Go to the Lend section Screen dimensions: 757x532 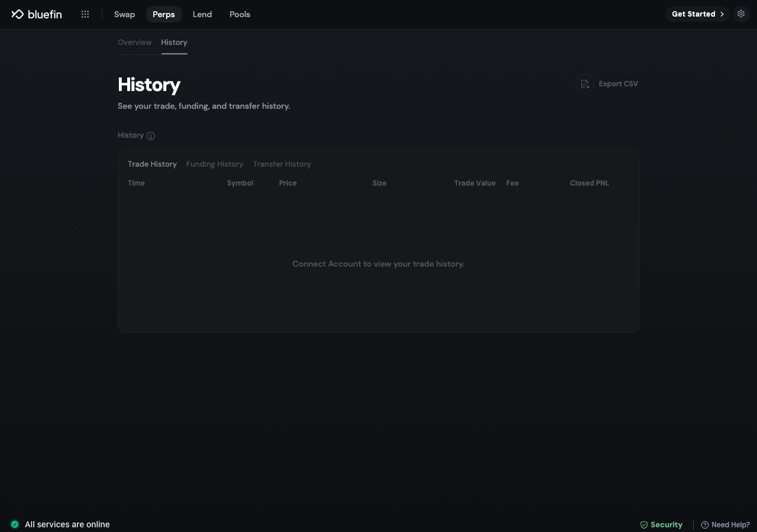[x=202, y=14]
